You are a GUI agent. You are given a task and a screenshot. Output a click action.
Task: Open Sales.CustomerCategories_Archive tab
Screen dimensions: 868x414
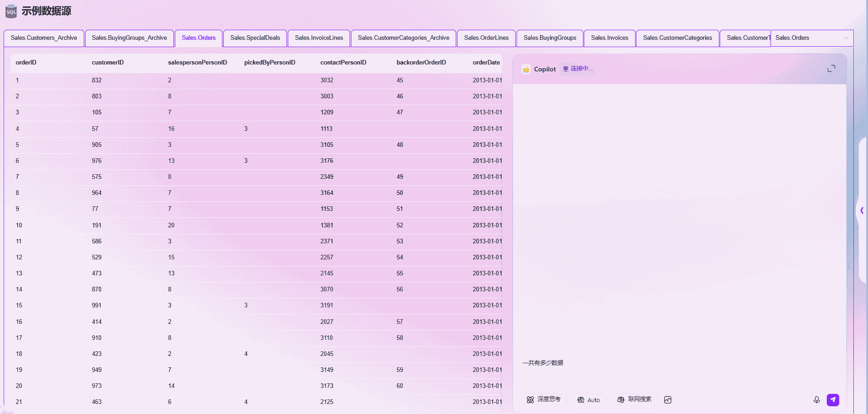click(404, 38)
